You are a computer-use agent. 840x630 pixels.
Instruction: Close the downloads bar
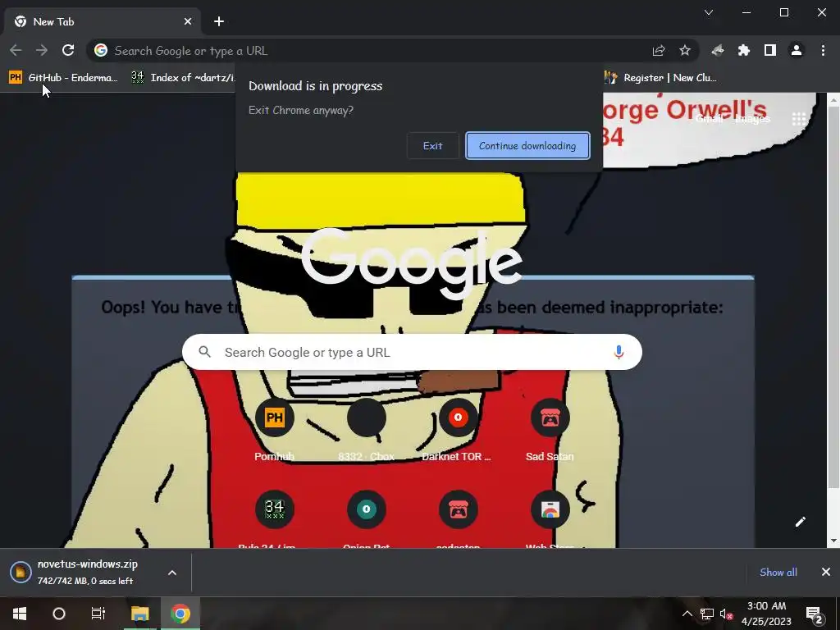[x=825, y=572]
